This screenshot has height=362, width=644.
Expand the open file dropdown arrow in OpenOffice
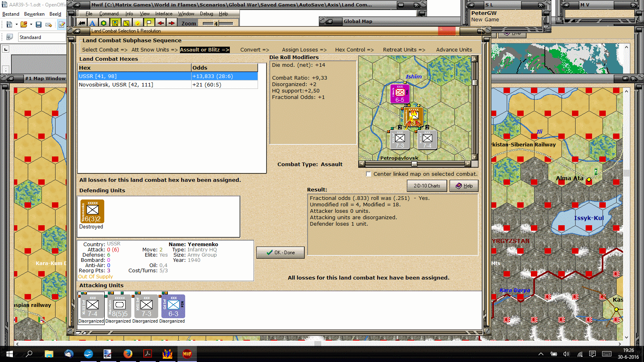(x=31, y=25)
